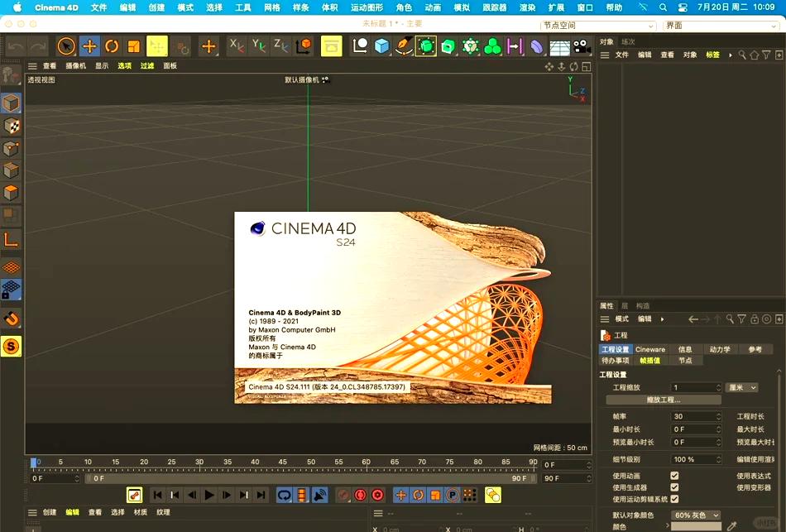This screenshot has width=786, height=532.
Task: Switch to the 动力学 tab
Action: pos(719,349)
